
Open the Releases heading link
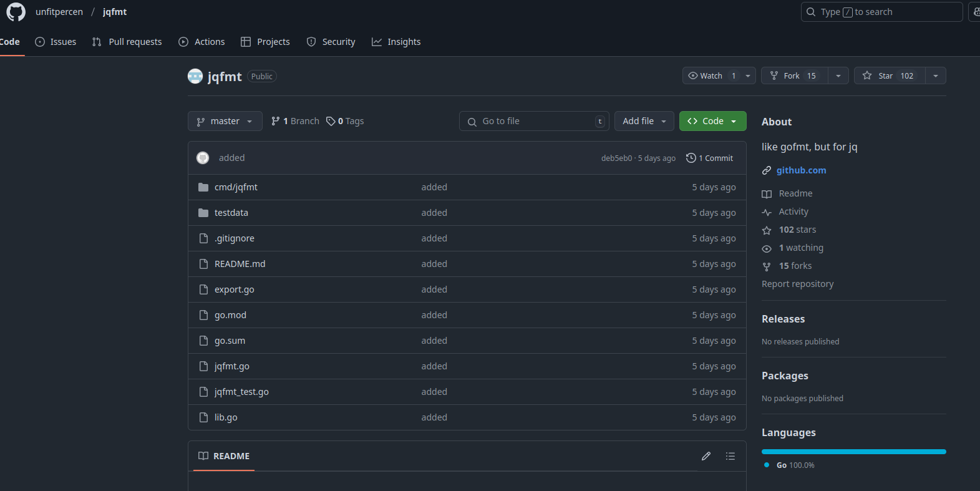coord(783,319)
